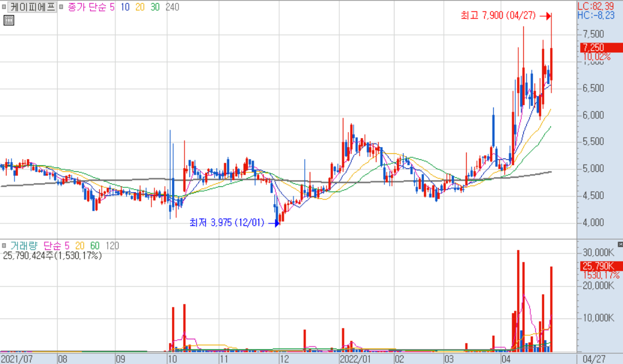Click the 6,500 price axis label
This screenshot has width=623, height=364.
pos(593,88)
